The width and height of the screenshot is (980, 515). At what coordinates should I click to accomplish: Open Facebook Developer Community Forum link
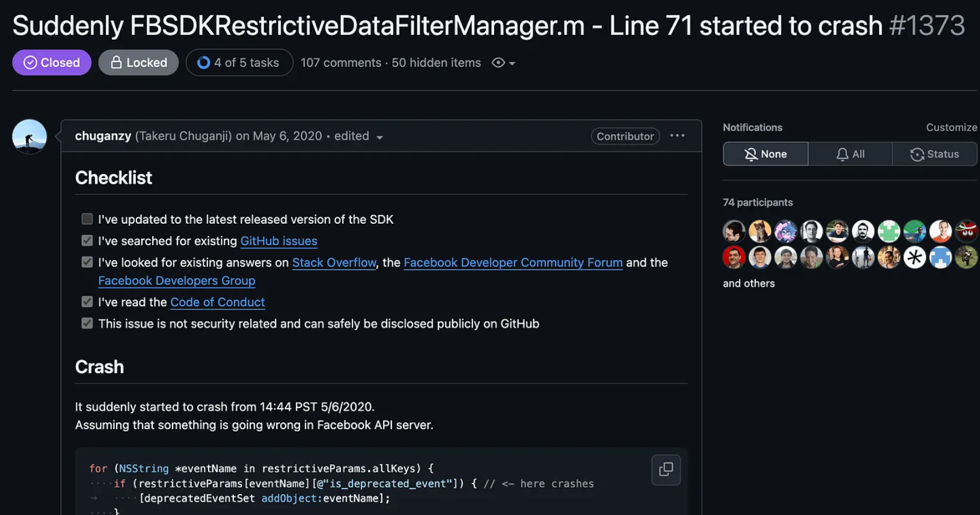[x=513, y=262]
